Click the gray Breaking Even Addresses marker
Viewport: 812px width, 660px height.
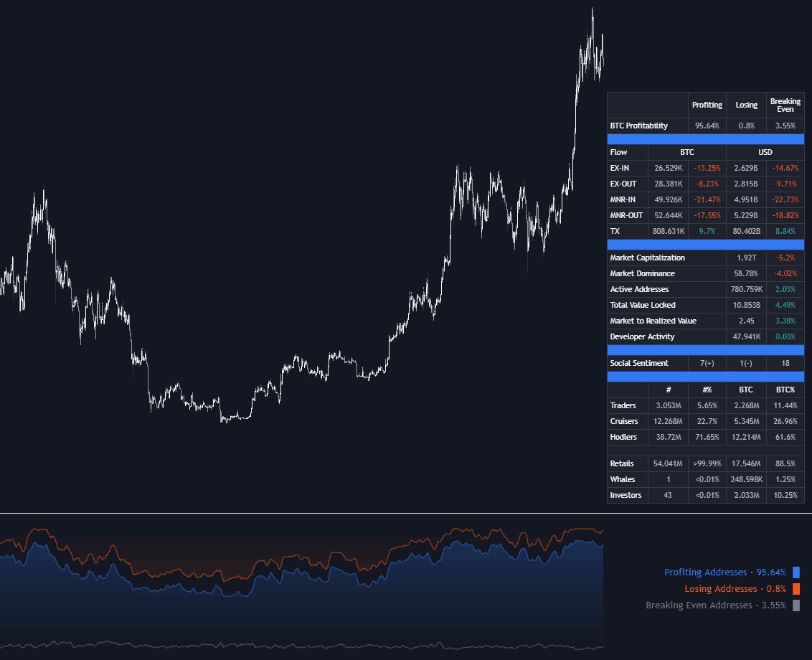[x=798, y=605]
